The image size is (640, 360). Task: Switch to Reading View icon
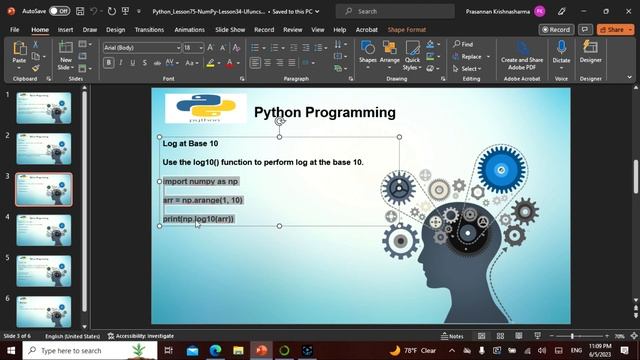click(518, 336)
